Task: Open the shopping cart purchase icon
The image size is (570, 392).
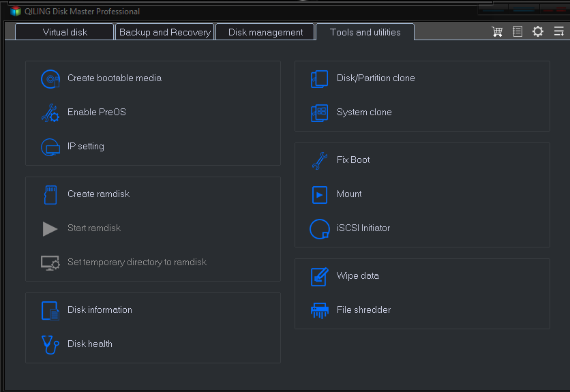Action: point(497,32)
